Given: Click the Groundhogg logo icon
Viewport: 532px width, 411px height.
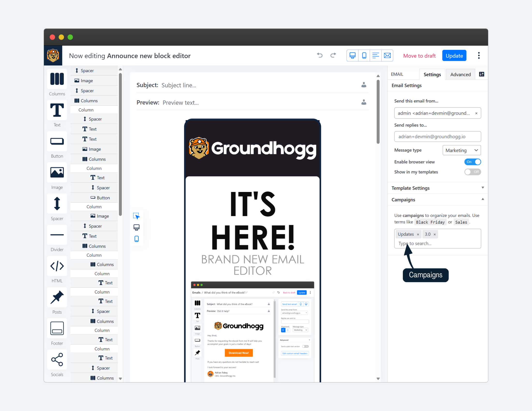Looking at the screenshot, I should (x=53, y=56).
